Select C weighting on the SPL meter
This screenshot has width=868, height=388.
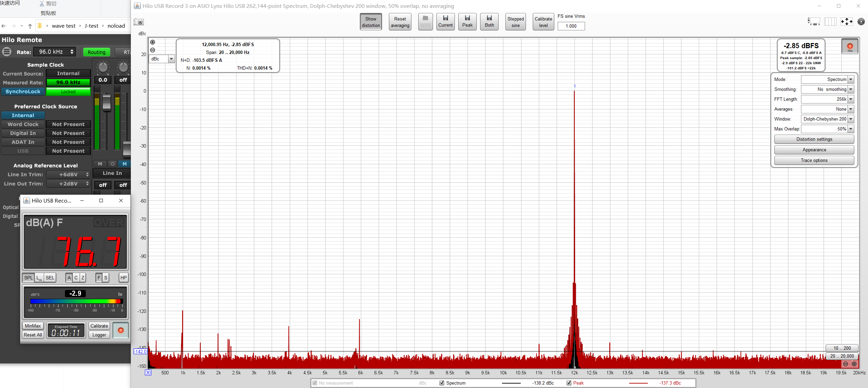tap(76, 278)
